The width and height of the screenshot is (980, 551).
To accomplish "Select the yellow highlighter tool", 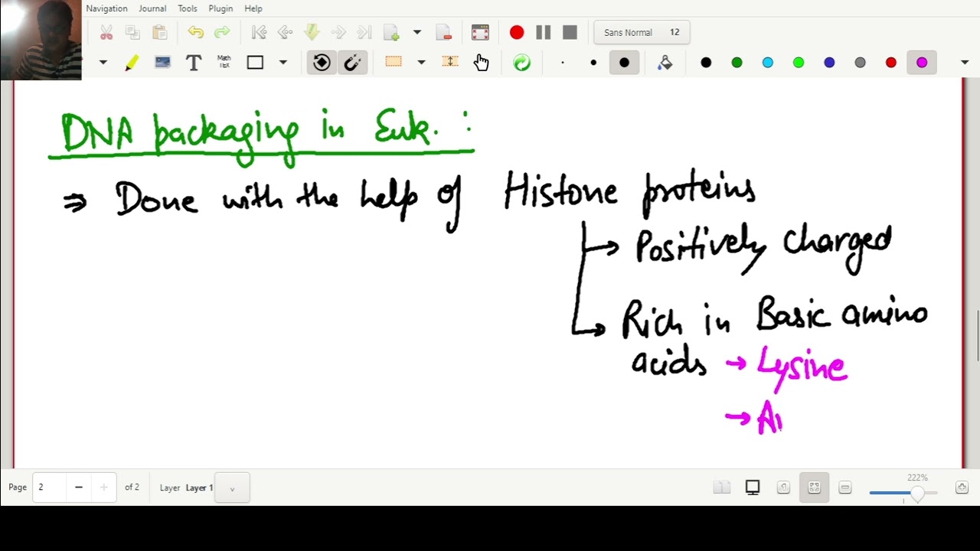I will coord(132,63).
